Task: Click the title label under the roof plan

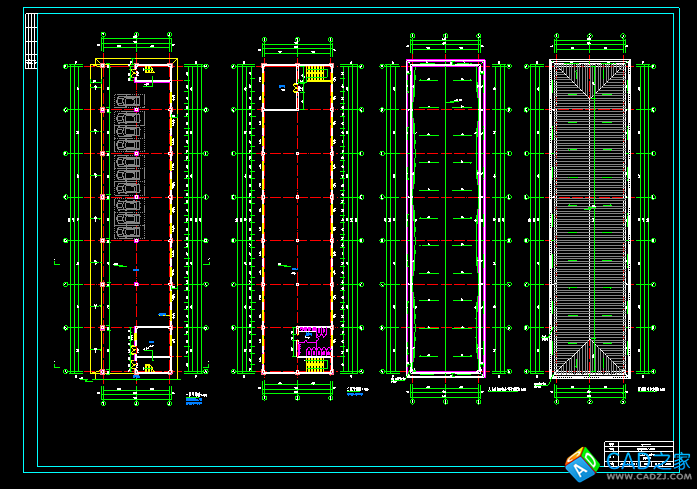Action: pos(650,388)
